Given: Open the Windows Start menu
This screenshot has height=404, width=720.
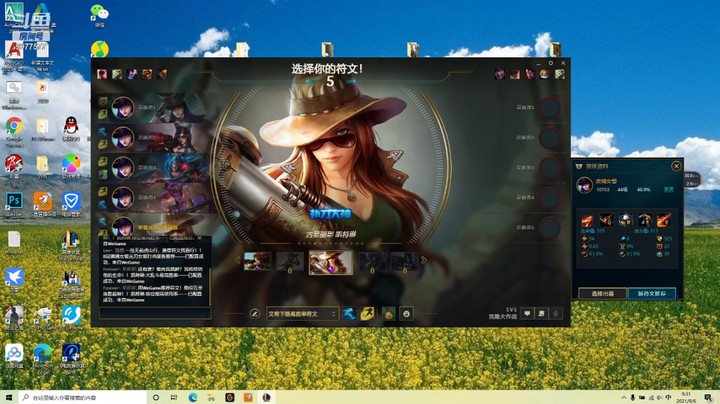Looking at the screenshot, I should point(9,398).
